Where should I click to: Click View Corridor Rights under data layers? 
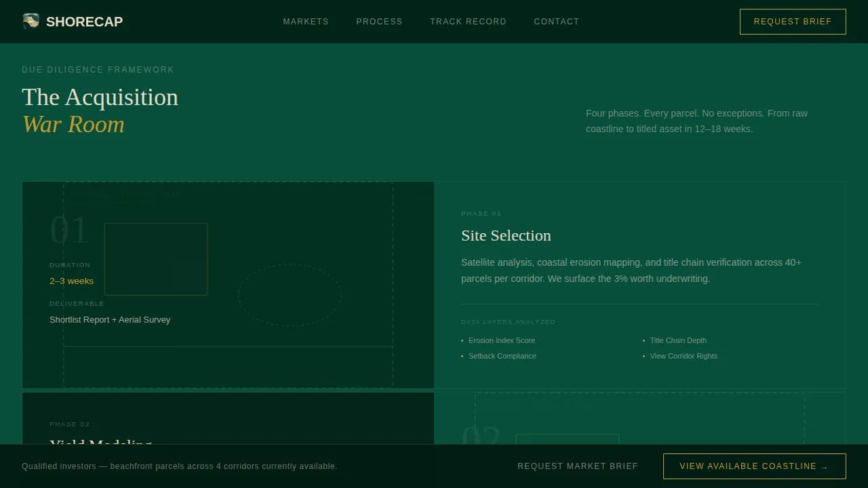684,356
